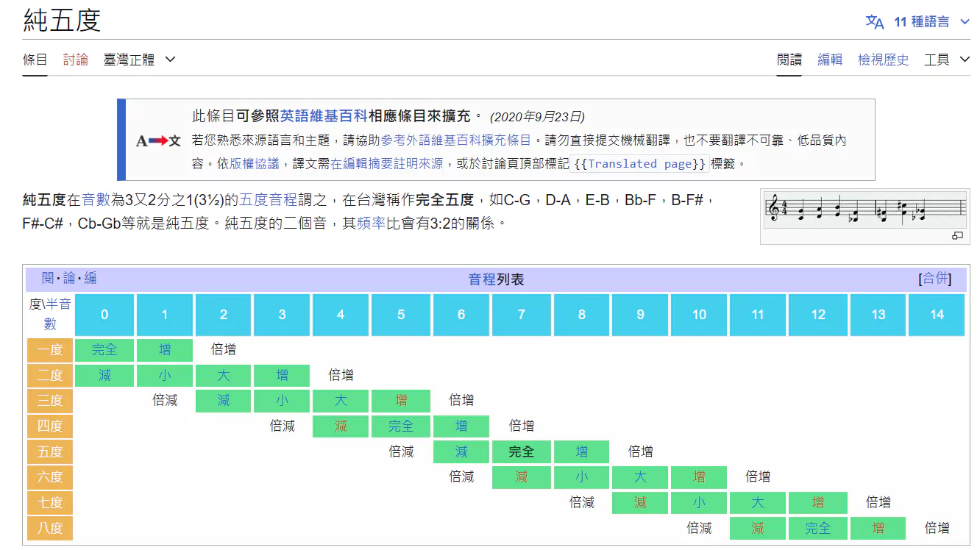Viewport: 980px width, 550px height.
Task: Click the translation A-to-文 notice icon
Action: tap(158, 140)
